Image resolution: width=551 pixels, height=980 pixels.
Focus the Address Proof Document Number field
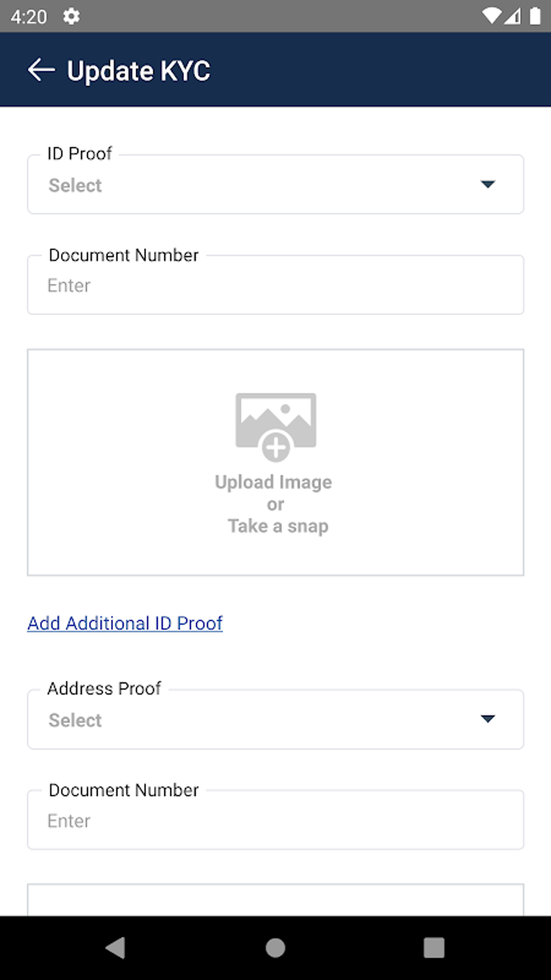click(275, 821)
